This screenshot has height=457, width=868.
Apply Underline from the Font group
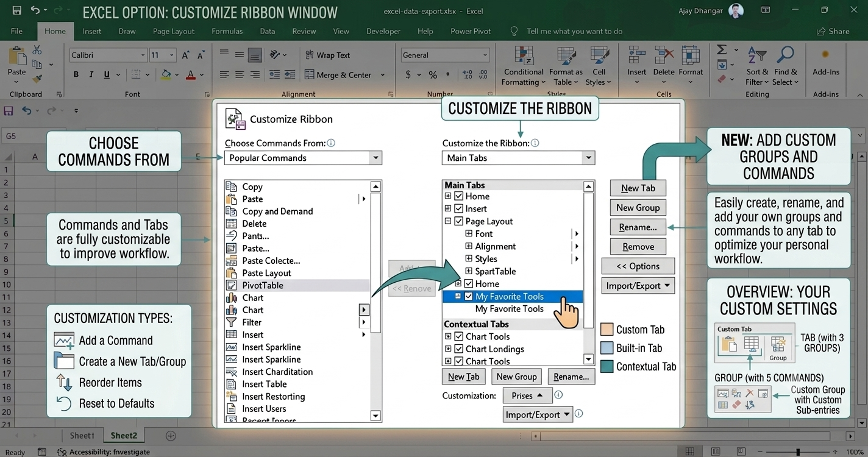[x=107, y=75]
